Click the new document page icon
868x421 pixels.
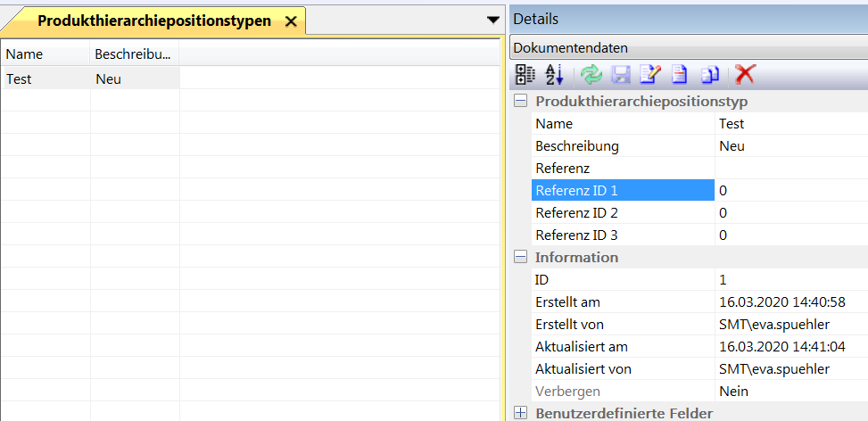(x=680, y=75)
